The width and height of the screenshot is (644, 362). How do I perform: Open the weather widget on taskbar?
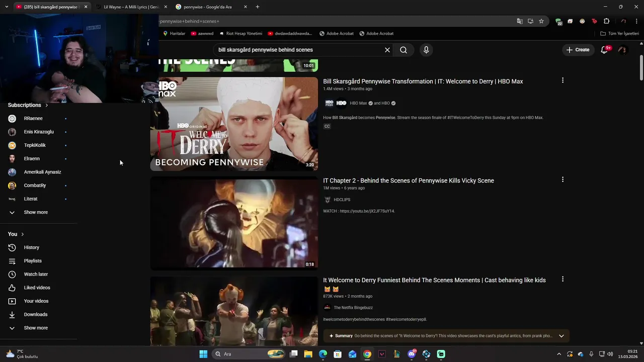pos(22,354)
